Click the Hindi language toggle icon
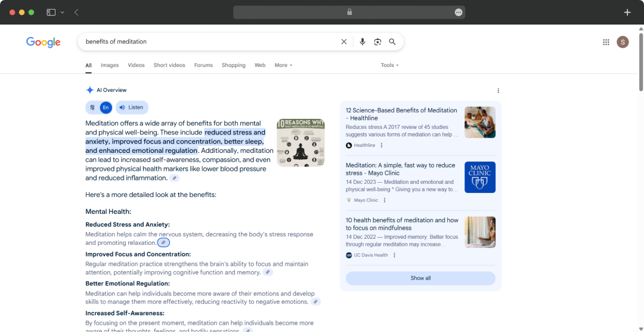Viewport: 644px width, 332px height. tap(92, 107)
